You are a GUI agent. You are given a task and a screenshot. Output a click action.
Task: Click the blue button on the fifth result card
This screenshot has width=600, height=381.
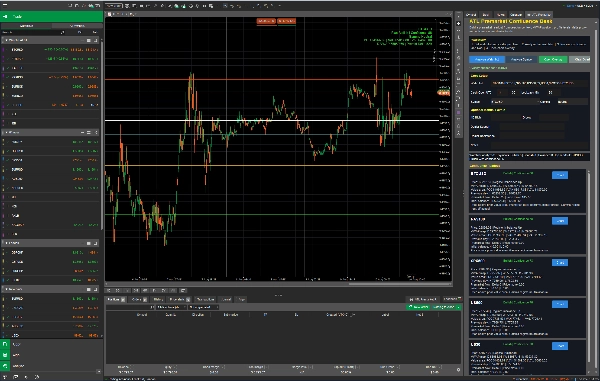click(x=560, y=346)
